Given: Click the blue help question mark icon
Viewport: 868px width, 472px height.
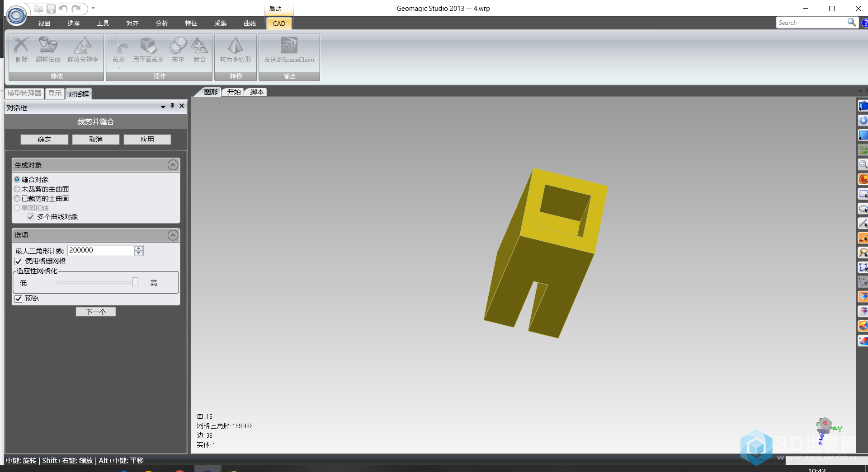Looking at the screenshot, I should 864,23.
